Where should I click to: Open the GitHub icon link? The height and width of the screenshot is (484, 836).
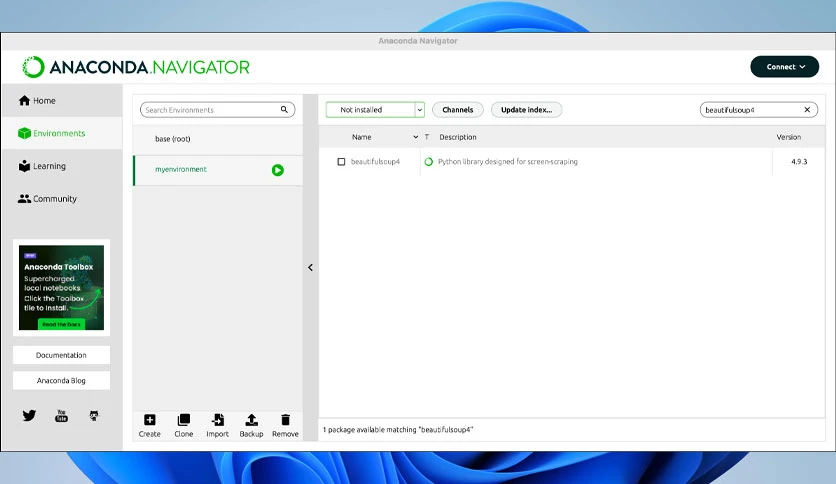click(94, 416)
